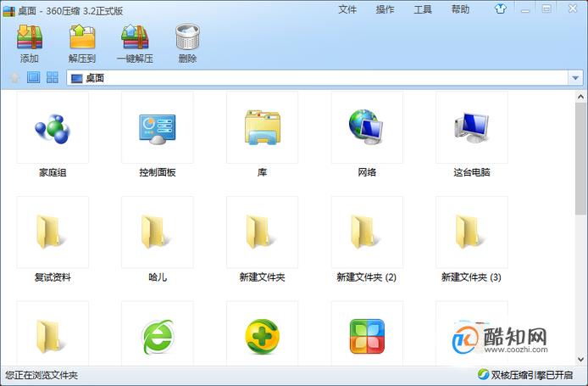Select the unlabeled folder in the third row
This screenshot has height=386, width=588.
(x=50, y=337)
